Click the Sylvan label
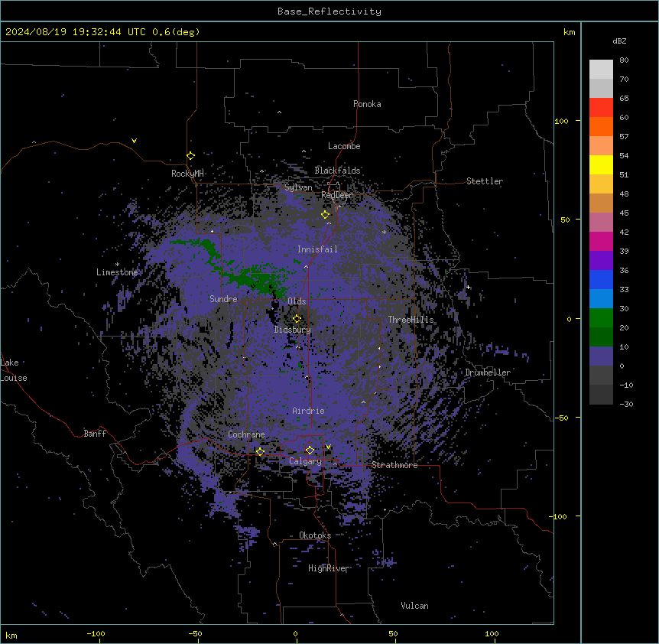This screenshot has width=659, height=644. (x=298, y=187)
